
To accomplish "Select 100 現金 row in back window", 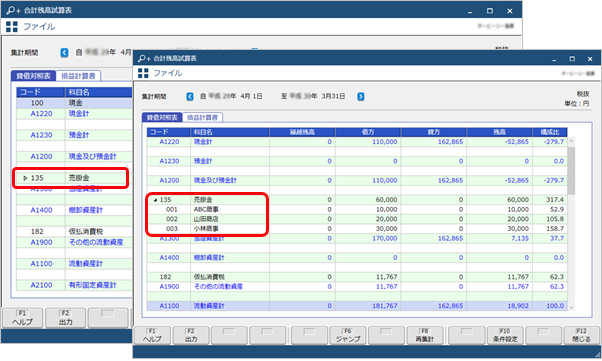I will (x=74, y=103).
